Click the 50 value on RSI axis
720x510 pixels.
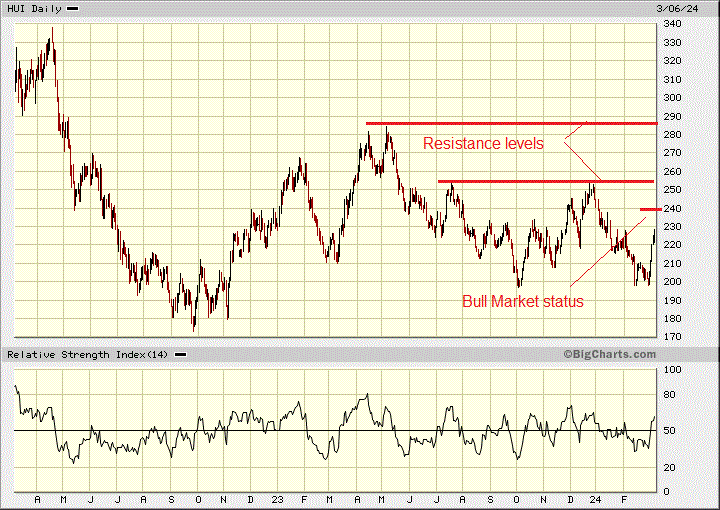(670, 431)
